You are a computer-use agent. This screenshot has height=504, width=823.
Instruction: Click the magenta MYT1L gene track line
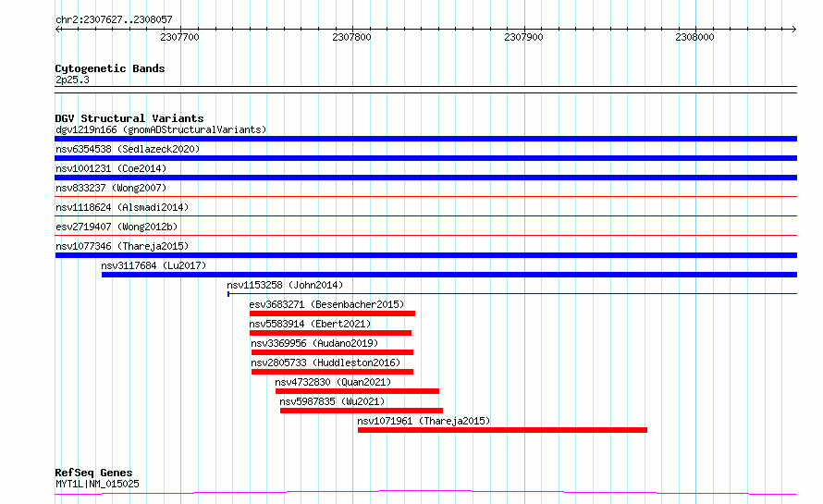pyautogui.click(x=425, y=493)
